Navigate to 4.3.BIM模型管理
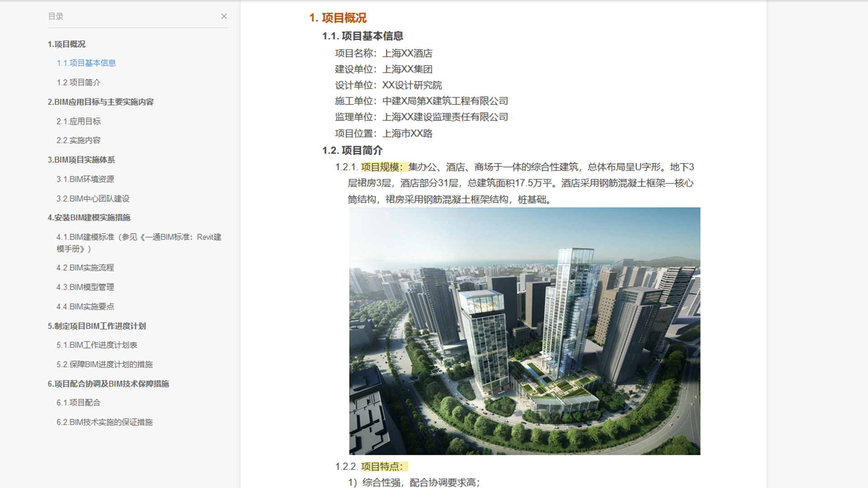 click(85, 287)
